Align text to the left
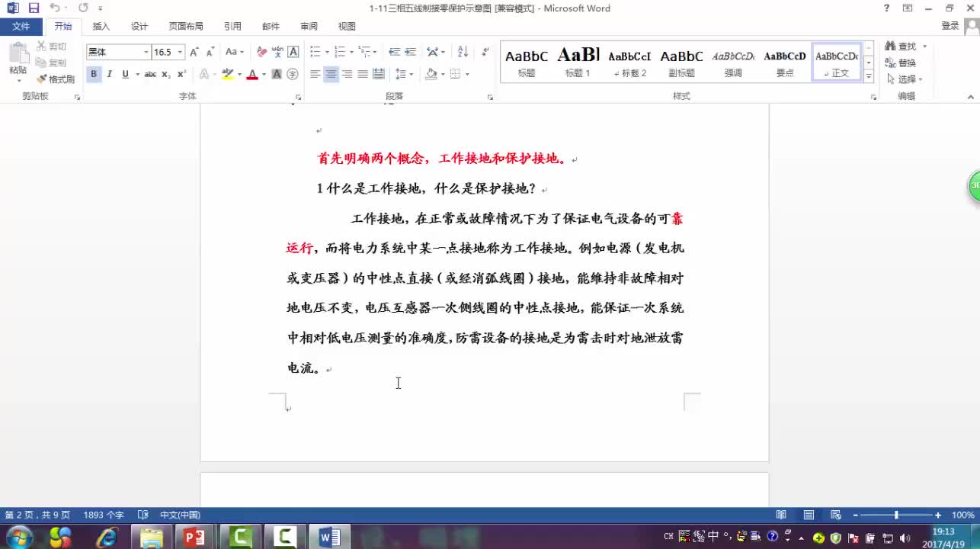980x549 pixels. [315, 74]
